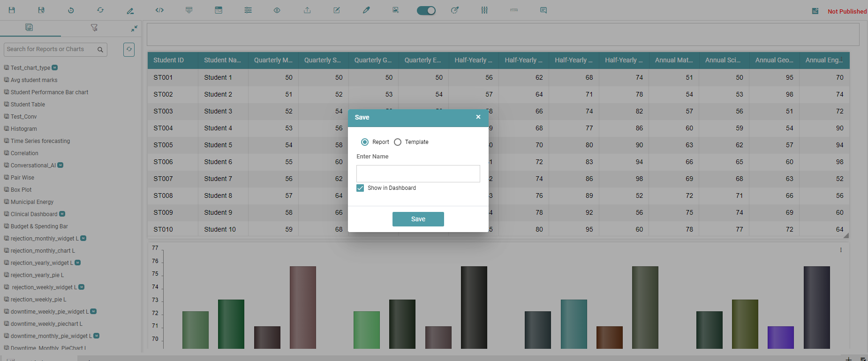Close the Save dialog
This screenshot has width=868, height=361.
(x=478, y=117)
